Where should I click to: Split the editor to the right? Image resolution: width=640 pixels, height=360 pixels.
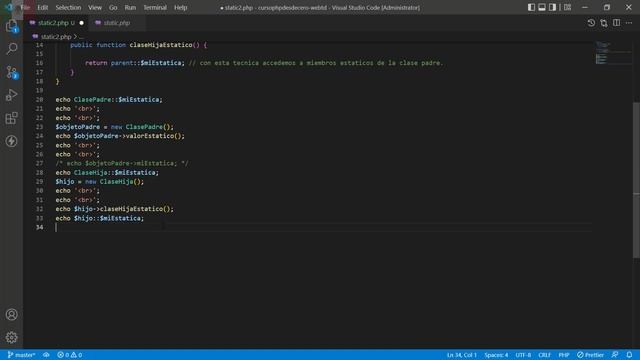[616, 23]
